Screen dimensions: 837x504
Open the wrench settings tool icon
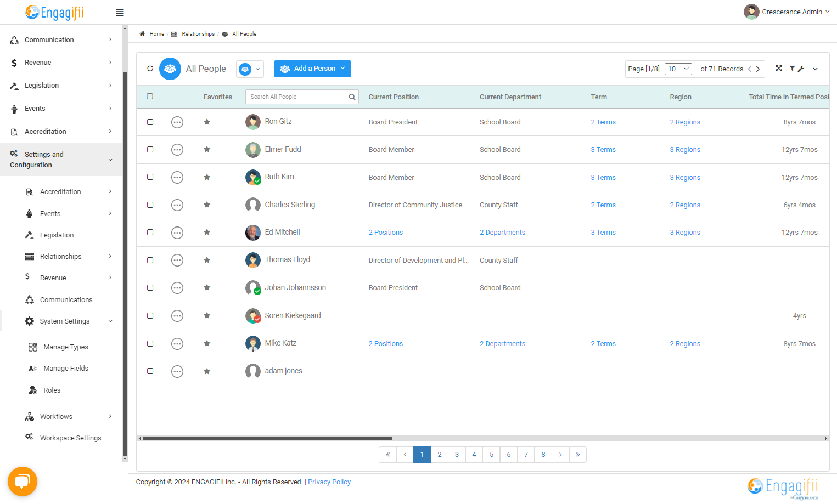point(801,69)
